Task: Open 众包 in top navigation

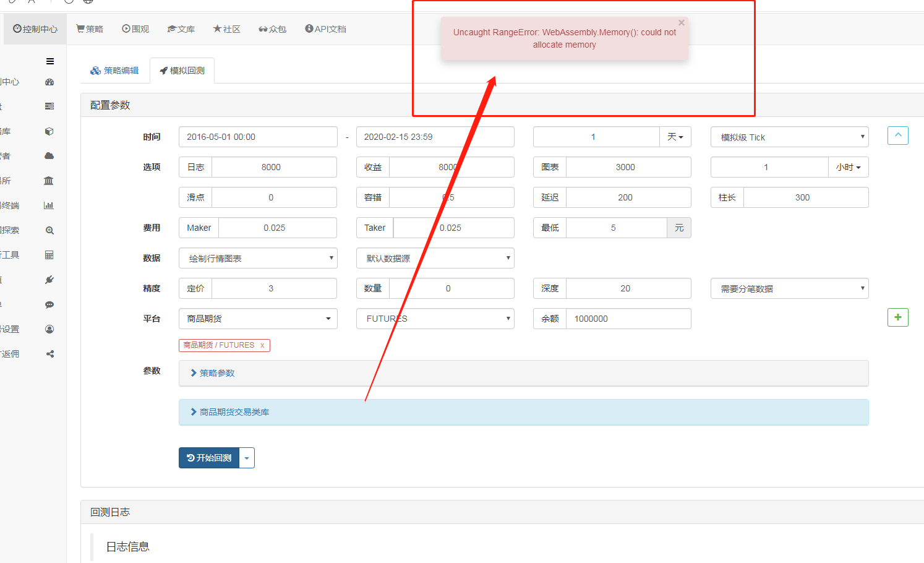Action: (x=273, y=29)
